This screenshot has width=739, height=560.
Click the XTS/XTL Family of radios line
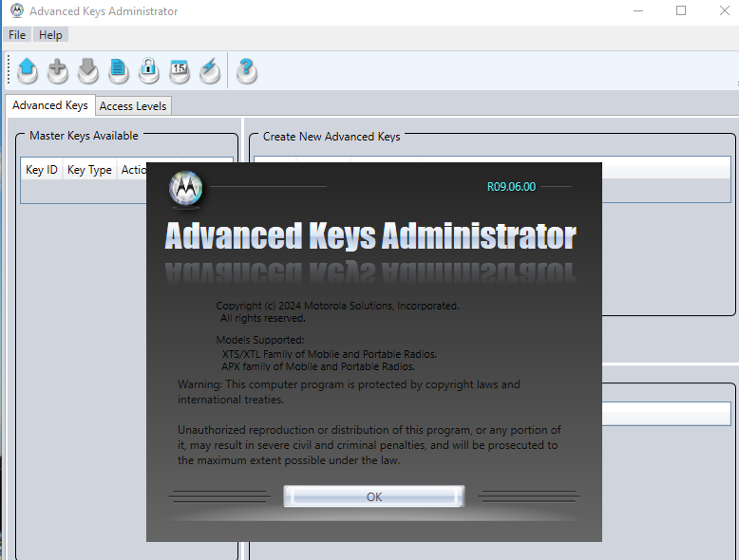(x=330, y=354)
